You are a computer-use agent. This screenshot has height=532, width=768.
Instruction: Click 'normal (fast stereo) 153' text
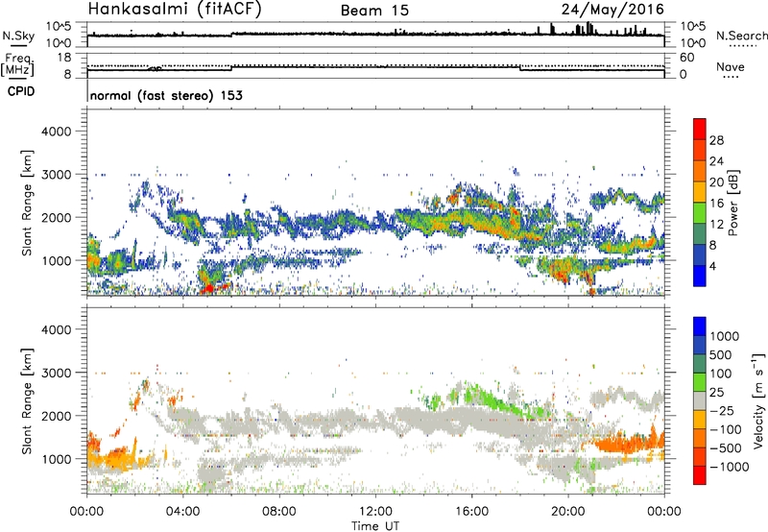[x=166, y=95]
